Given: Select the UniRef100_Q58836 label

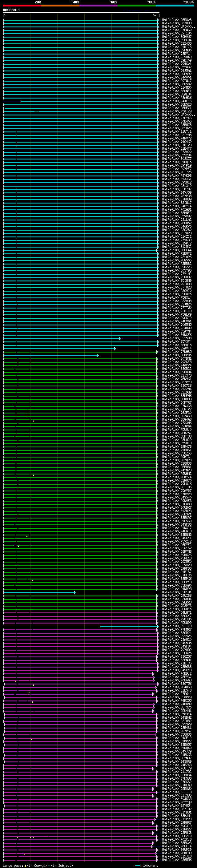Looking at the screenshot, I should coord(176,735).
